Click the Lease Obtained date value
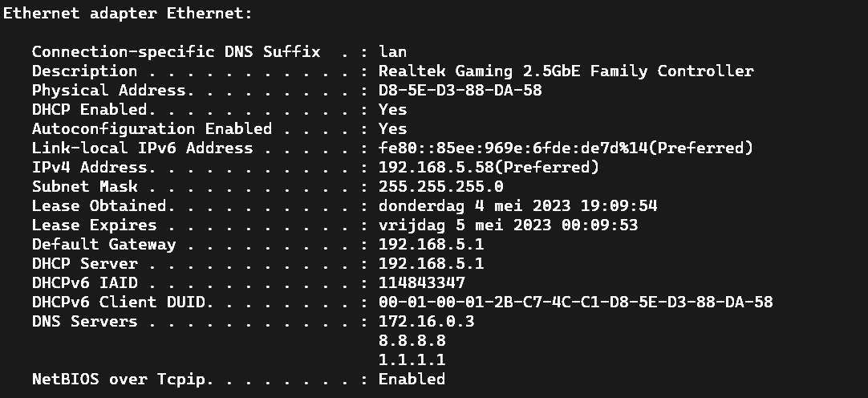868x398 pixels. pos(517,205)
